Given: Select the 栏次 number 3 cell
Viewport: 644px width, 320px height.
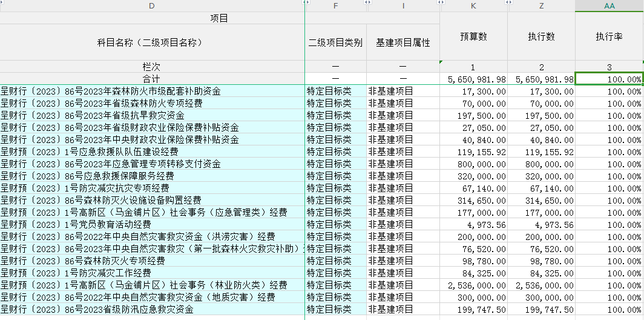Looking at the screenshot, I should (609, 67).
